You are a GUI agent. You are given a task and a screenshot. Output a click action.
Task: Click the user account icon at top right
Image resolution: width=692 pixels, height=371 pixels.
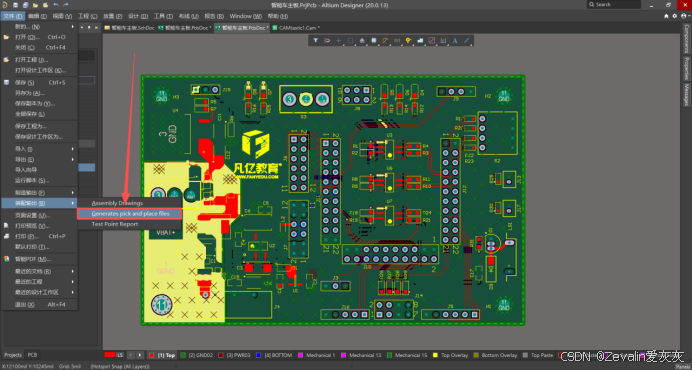point(684,16)
